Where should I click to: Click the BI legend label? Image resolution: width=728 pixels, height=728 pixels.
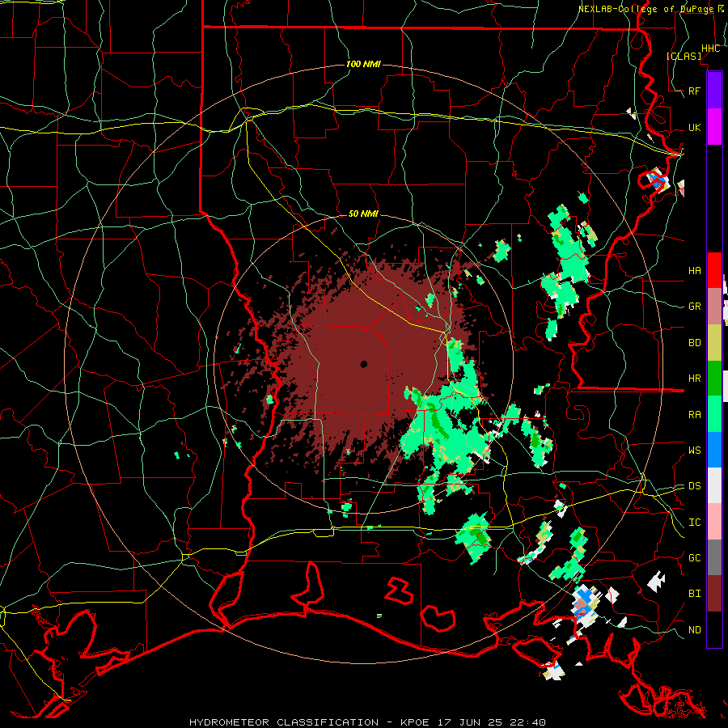point(694,594)
